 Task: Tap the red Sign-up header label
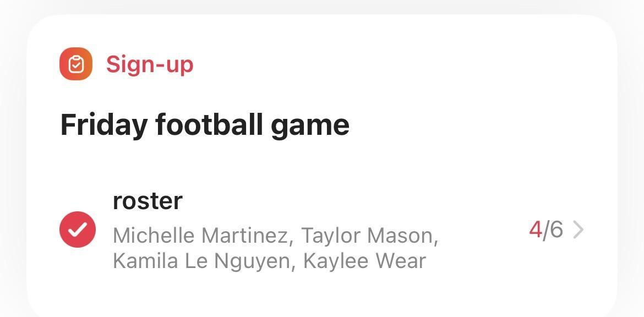coord(149,64)
